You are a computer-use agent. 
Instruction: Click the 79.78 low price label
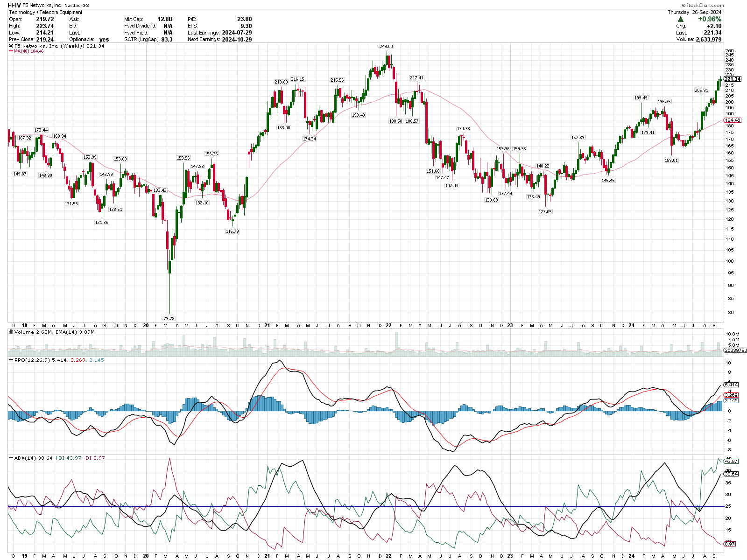click(169, 318)
